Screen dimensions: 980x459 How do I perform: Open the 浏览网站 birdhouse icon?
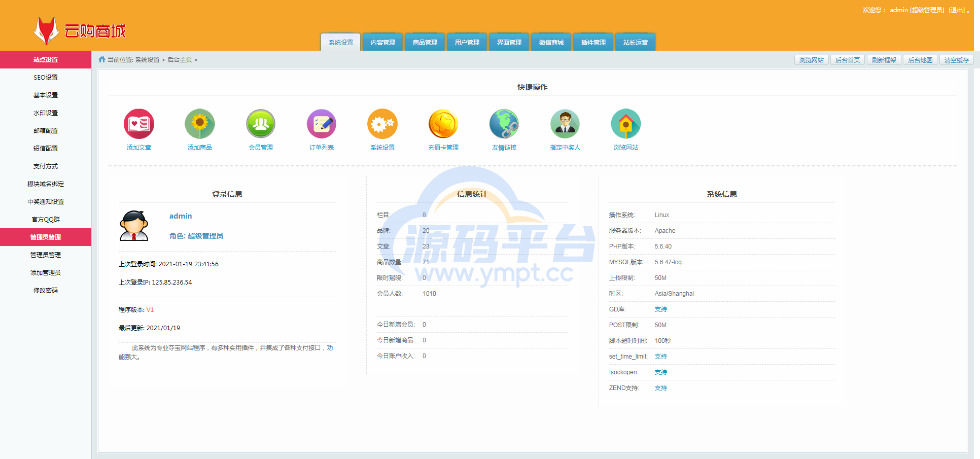tap(626, 124)
